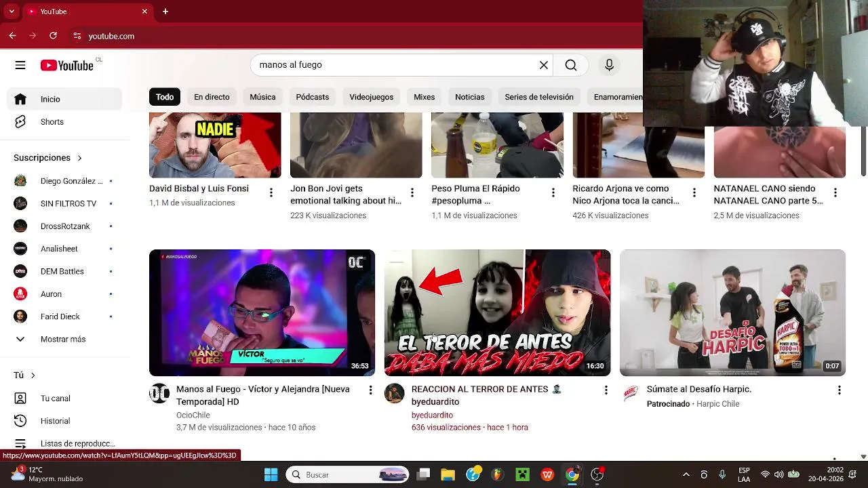Select the Pódcasts filter chip
868x488 pixels.
tap(313, 97)
